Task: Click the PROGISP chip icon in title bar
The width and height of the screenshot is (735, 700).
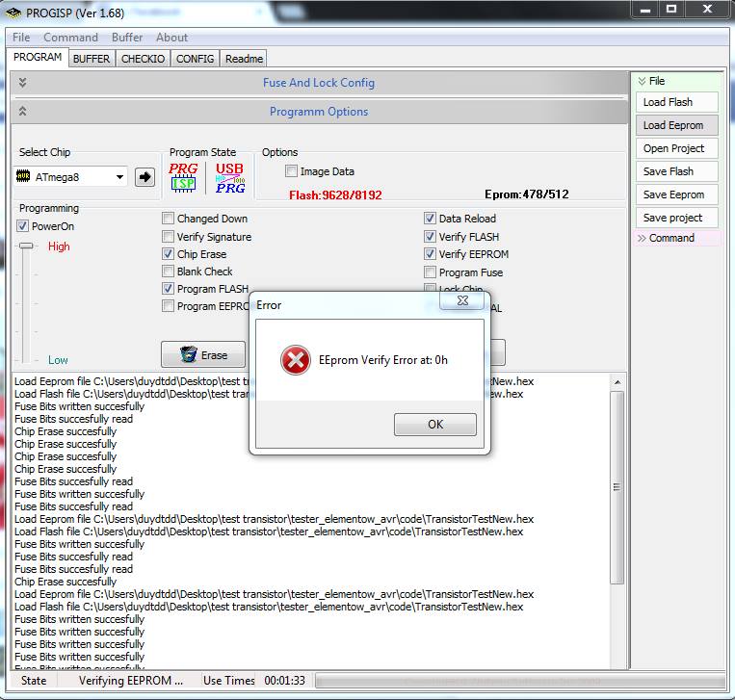Action: coord(13,13)
